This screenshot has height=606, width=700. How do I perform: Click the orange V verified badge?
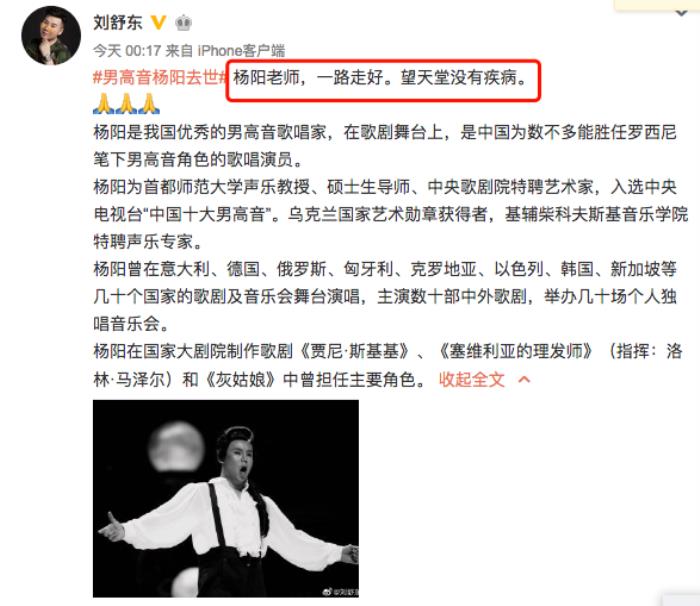pyautogui.click(x=158, y=22)
